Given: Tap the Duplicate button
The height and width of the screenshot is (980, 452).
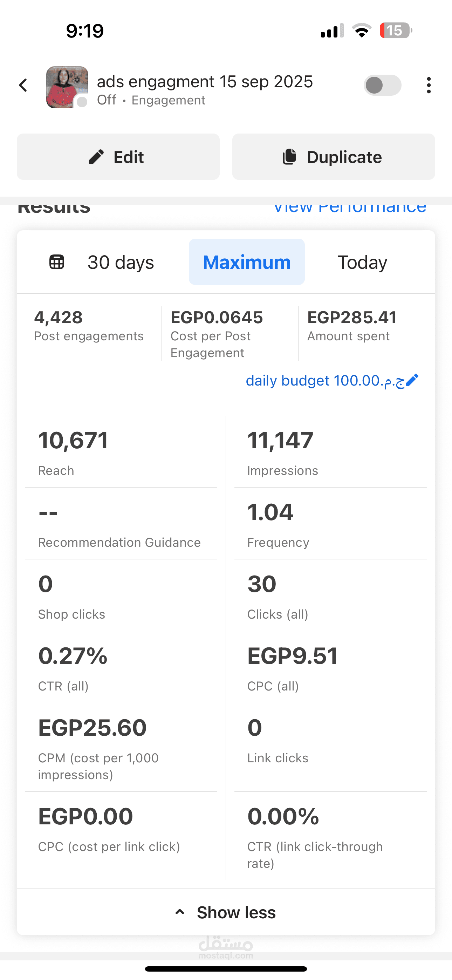Looking at the screenshot, I should click(x=334, y=157).
